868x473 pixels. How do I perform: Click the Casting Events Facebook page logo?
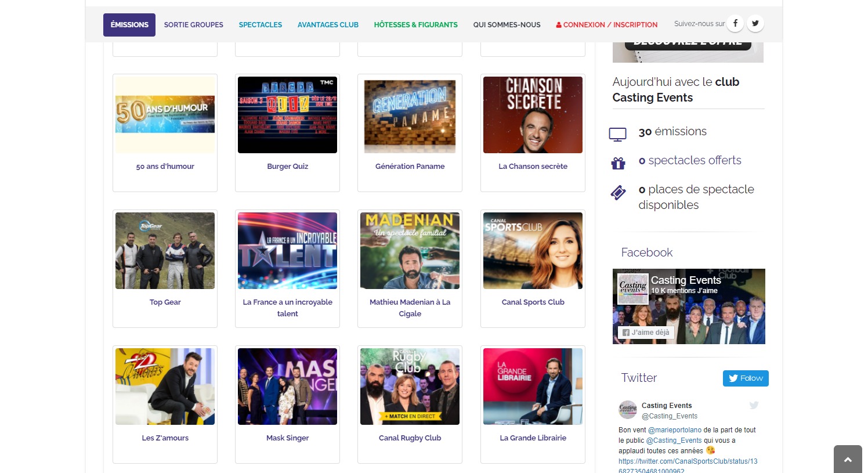click(632, 288)
